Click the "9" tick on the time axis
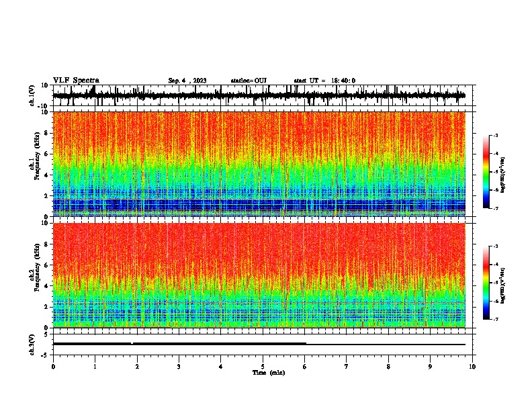532x411 pixels. click(430, 367)
